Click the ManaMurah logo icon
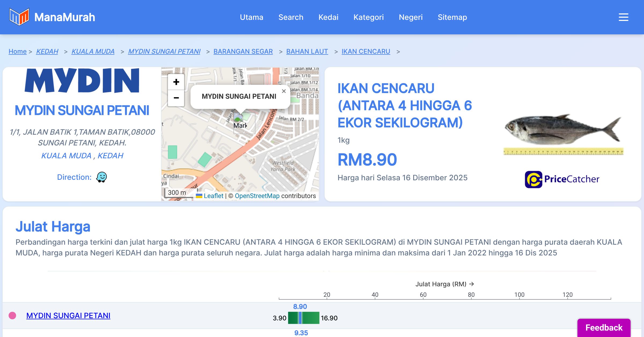Image resolution: width=644 pixels, height=337 pixels. [19, 17]
